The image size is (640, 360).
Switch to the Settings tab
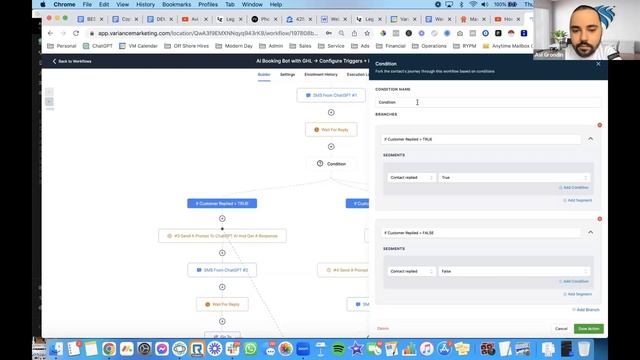[x=287, y=75]
